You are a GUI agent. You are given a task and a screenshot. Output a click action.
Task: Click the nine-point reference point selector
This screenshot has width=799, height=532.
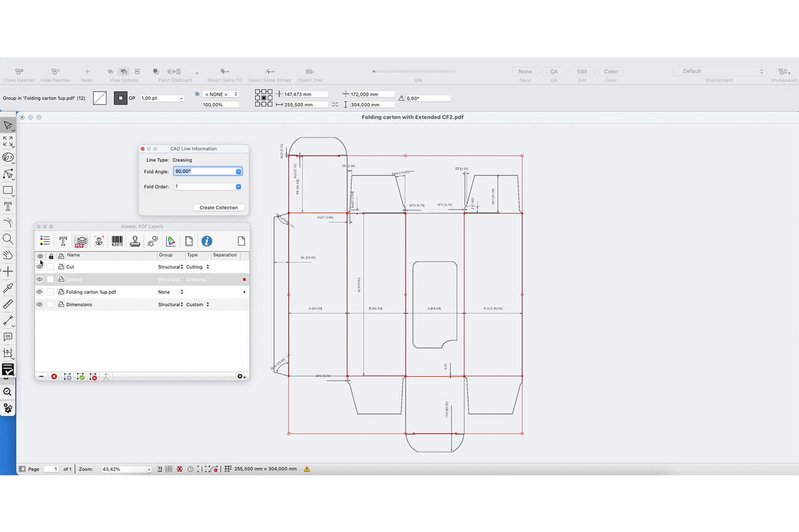264,98
